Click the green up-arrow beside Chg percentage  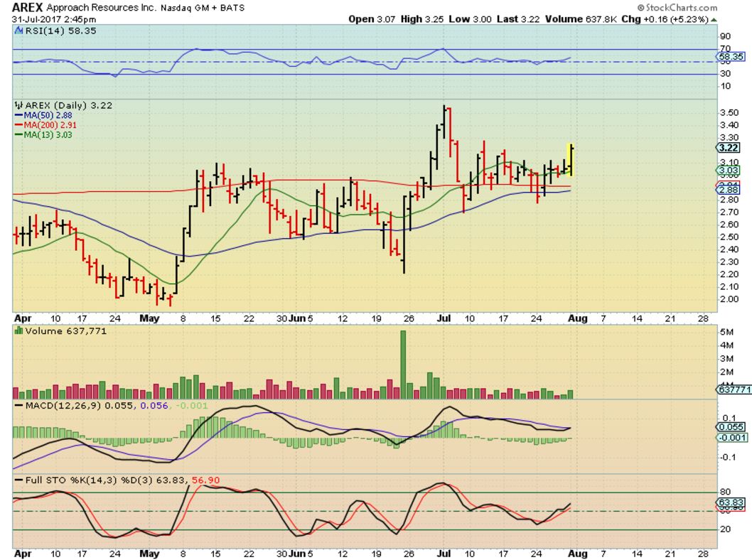coord(714,20)
